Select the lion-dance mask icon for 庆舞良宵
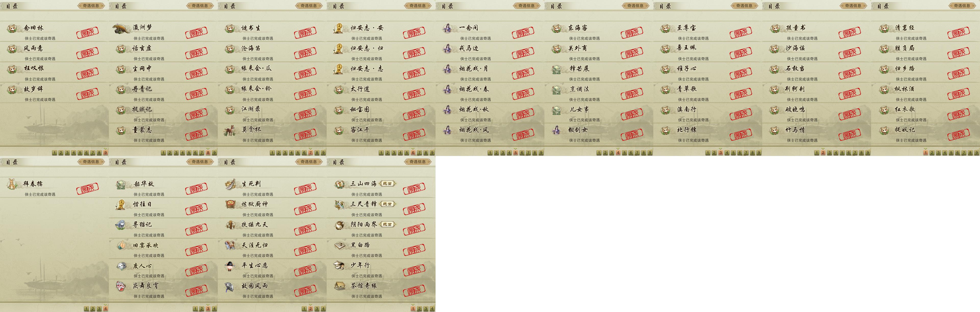Viewport: 980px width, 312px height. [x=121, y=286]
